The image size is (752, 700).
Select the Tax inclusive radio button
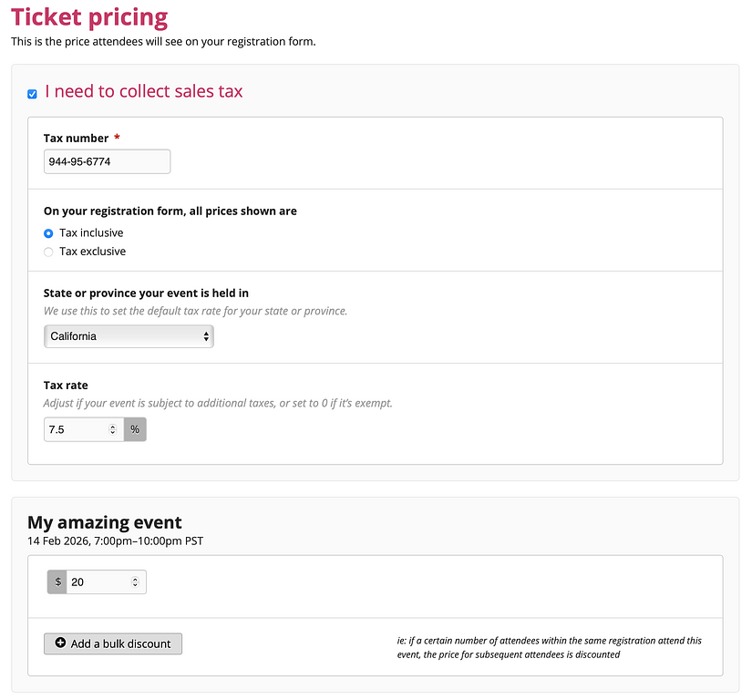pos(48,233)
